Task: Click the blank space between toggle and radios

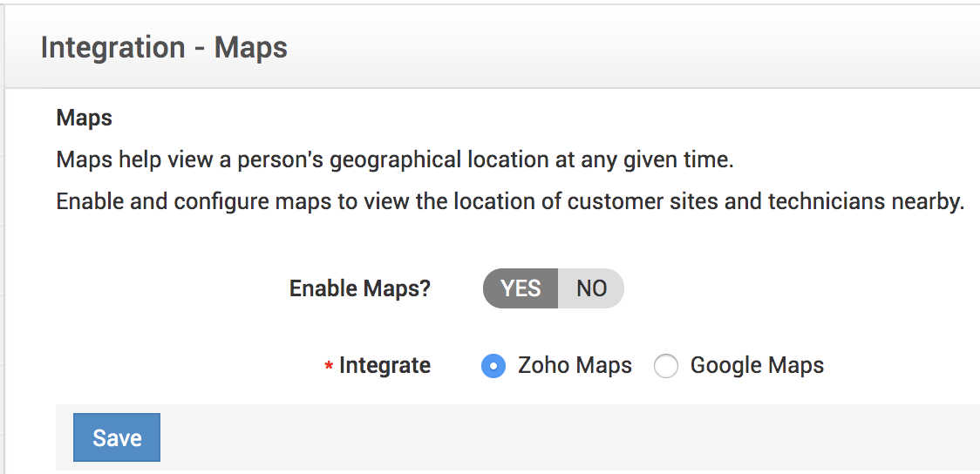Action: (558, 328)
